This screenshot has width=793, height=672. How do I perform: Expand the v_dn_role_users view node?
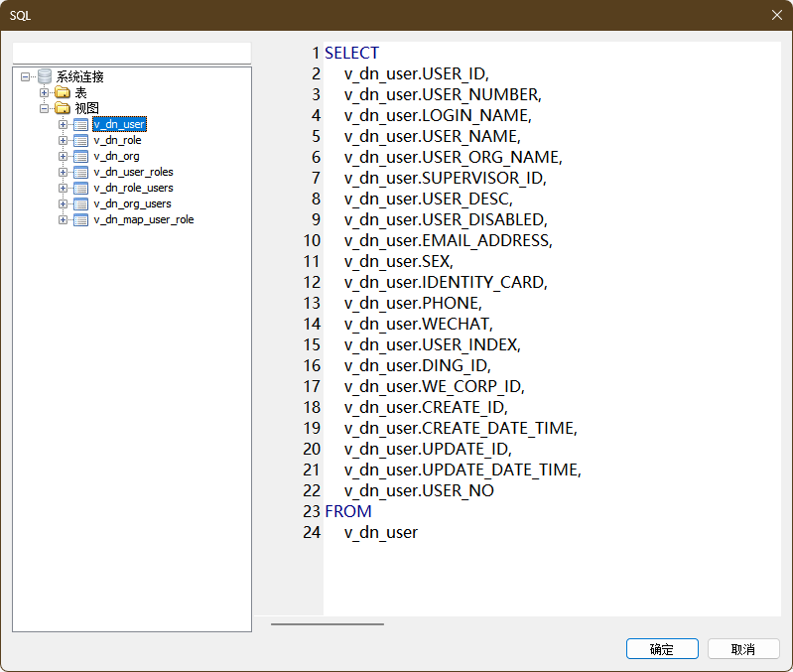point(63,188)
